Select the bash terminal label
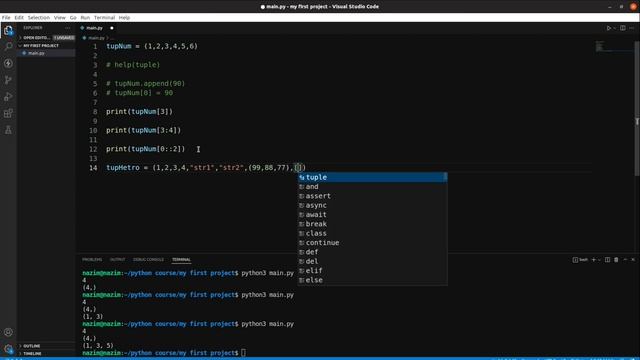 tap(580, 260)
